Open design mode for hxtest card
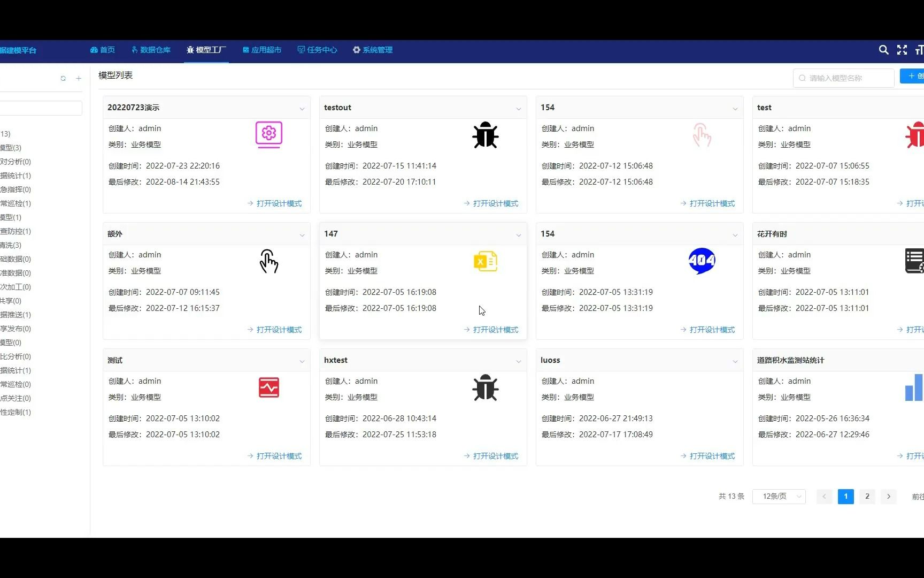Viewport: 924px width, 578px height. [491, 456]
